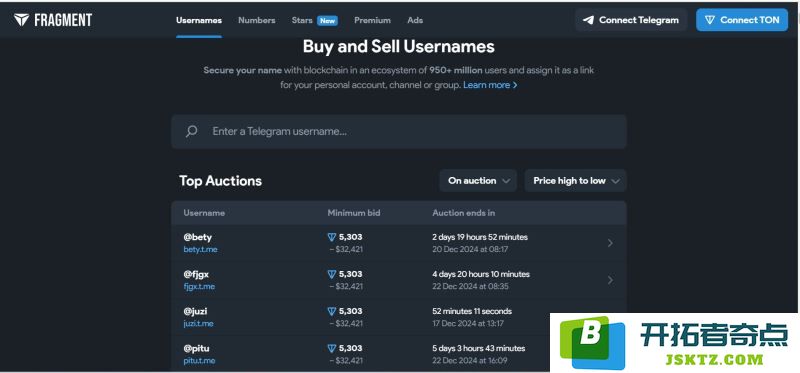The height and width of the screenshot is (373, 800).
Task: Open @fjgx auction via right chevron
Action: coord(610,280)
